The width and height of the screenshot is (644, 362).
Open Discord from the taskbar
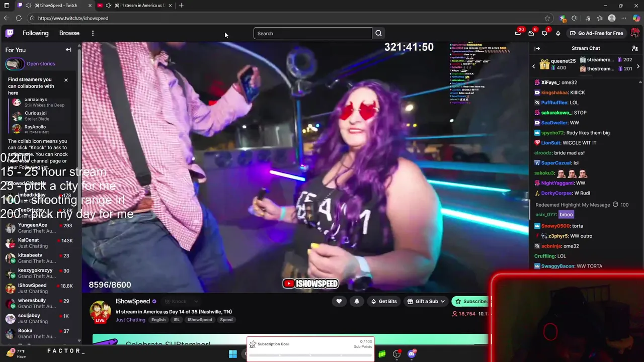tap(412, 354)
